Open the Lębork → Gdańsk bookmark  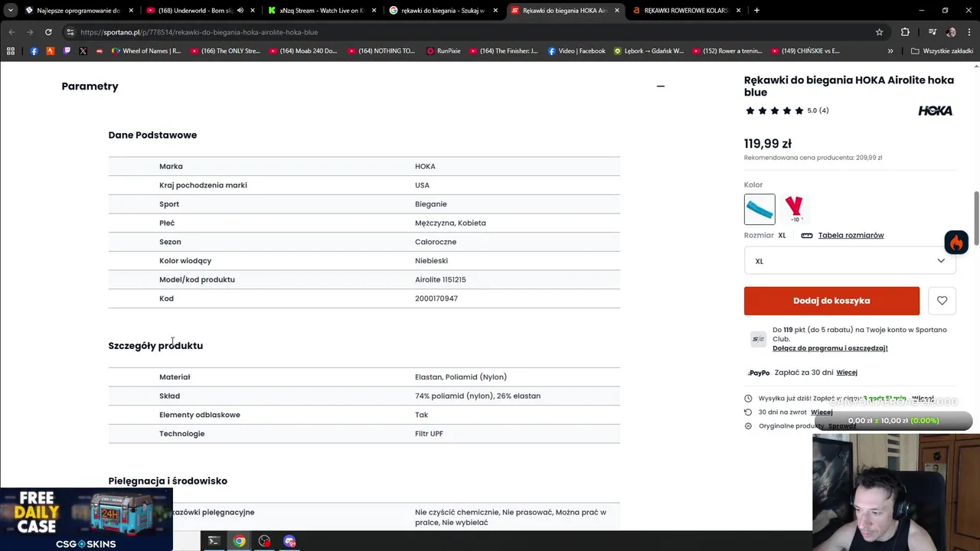pyautogui.click(x=648, y=51)
